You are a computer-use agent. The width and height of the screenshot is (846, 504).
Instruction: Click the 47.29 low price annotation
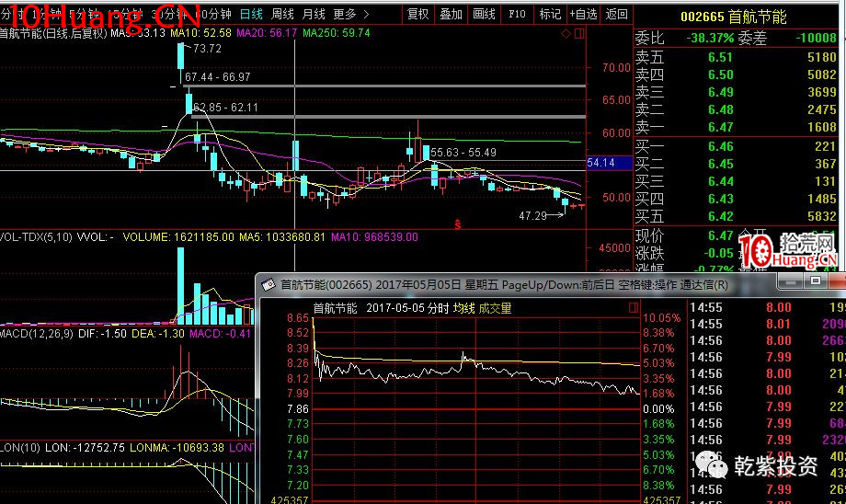(533, 216)
